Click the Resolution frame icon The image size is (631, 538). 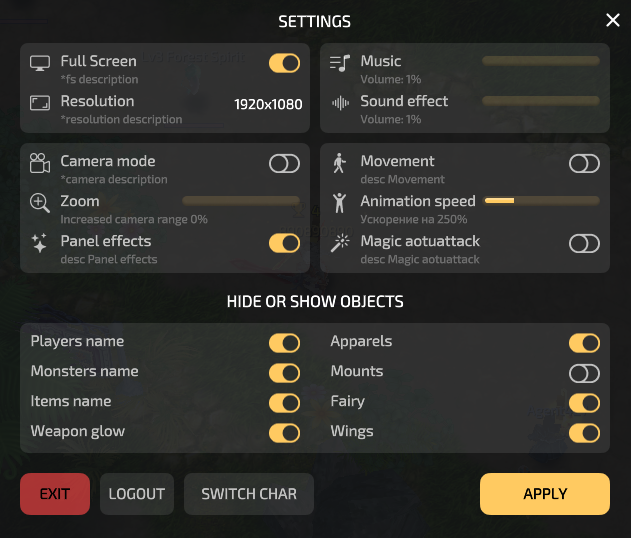(x=40, y=103)
